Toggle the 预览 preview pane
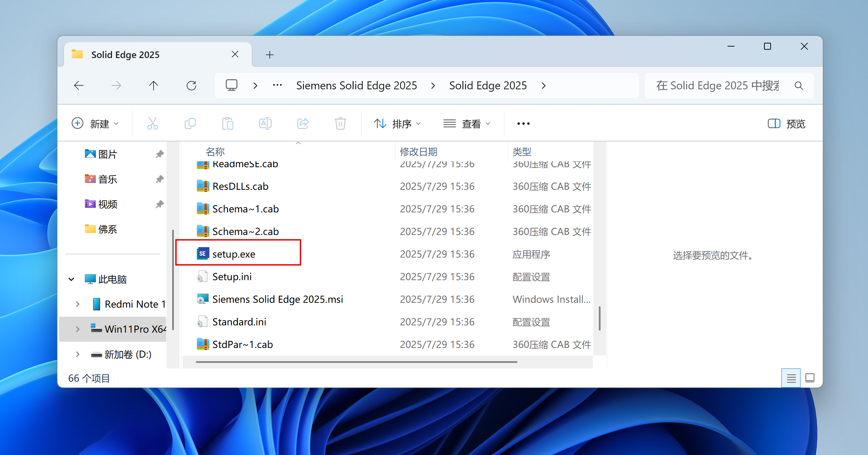Image resolution: width=868 pixels, height=455 pixels. pos(786,124)
